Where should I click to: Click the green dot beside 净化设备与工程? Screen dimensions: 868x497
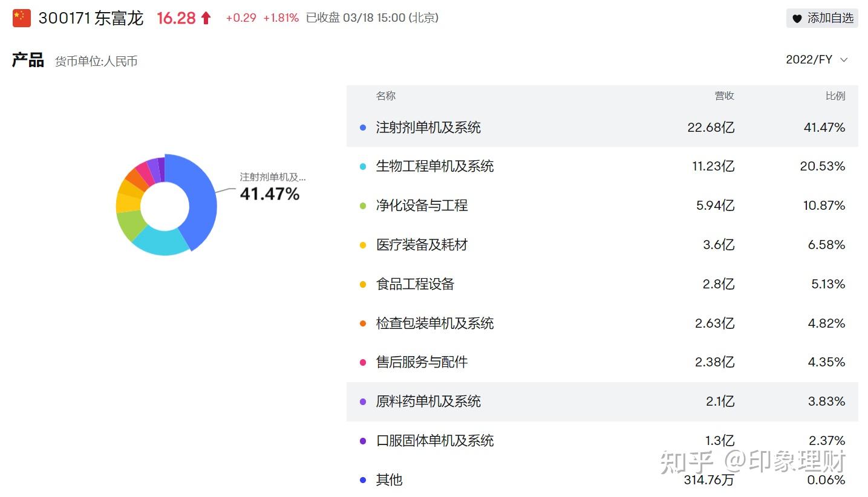363,206
